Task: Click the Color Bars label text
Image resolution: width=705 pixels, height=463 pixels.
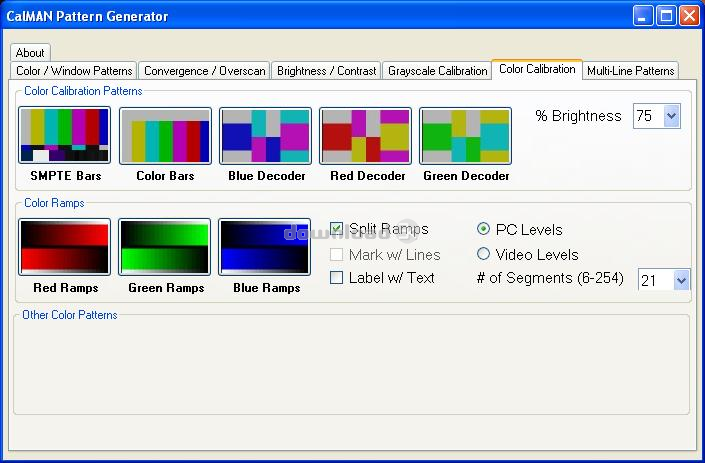Action: (x=165, y=176)
